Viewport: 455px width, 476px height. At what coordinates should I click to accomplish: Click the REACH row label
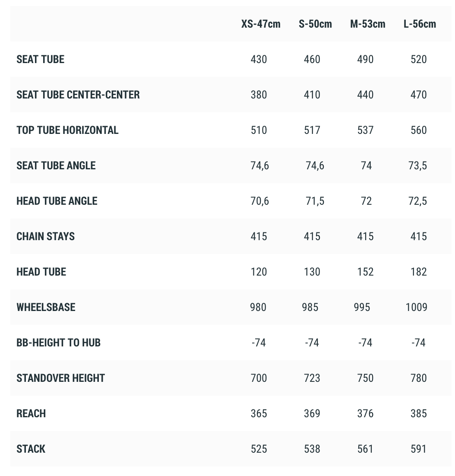click(x=31, y=413)
